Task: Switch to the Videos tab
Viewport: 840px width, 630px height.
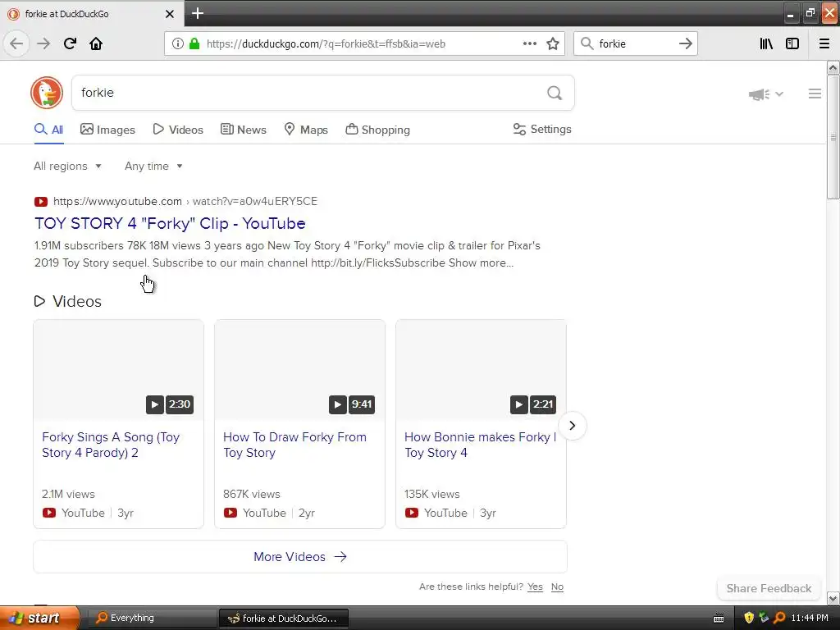Action: (x=178, y=130)
